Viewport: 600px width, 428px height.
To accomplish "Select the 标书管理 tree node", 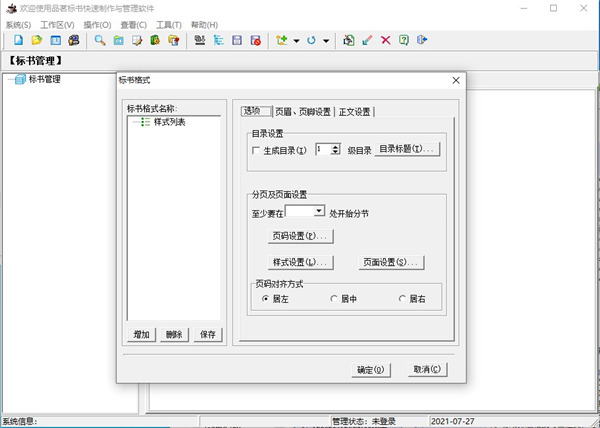I will tap(44, 79).
